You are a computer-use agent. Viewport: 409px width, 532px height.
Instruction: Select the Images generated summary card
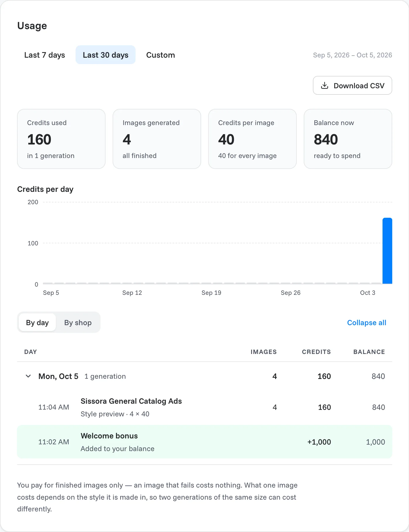click(x=157, y=139)
